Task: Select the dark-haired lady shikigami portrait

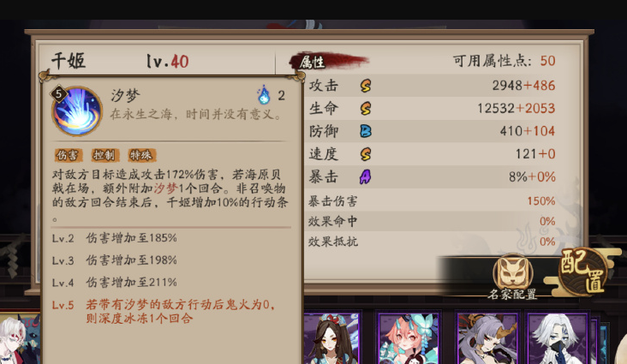Action: [x=331, y=338]
